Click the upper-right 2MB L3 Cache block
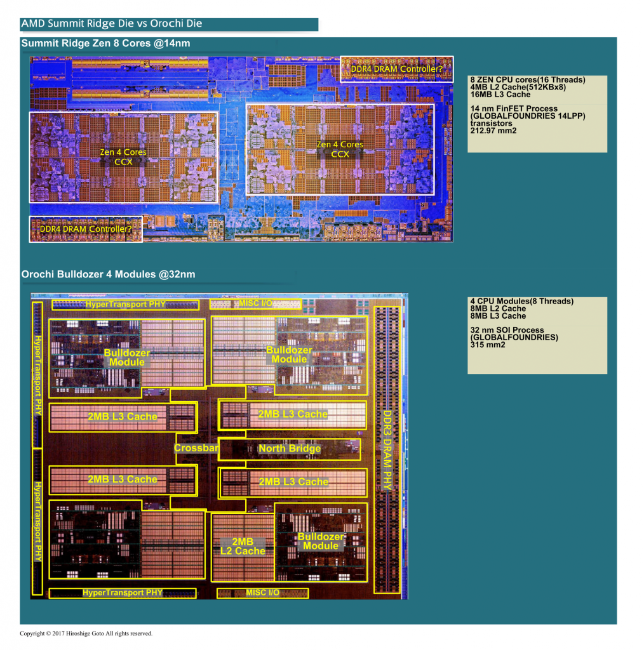The height and width of the screenshot is (650, 644). point(293,415)
